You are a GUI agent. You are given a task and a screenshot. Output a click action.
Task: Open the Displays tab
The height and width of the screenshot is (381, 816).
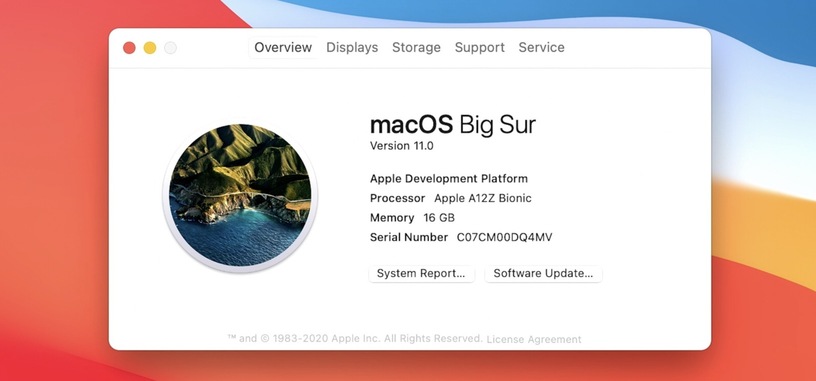pyautogui.click(x=352, y=47)
